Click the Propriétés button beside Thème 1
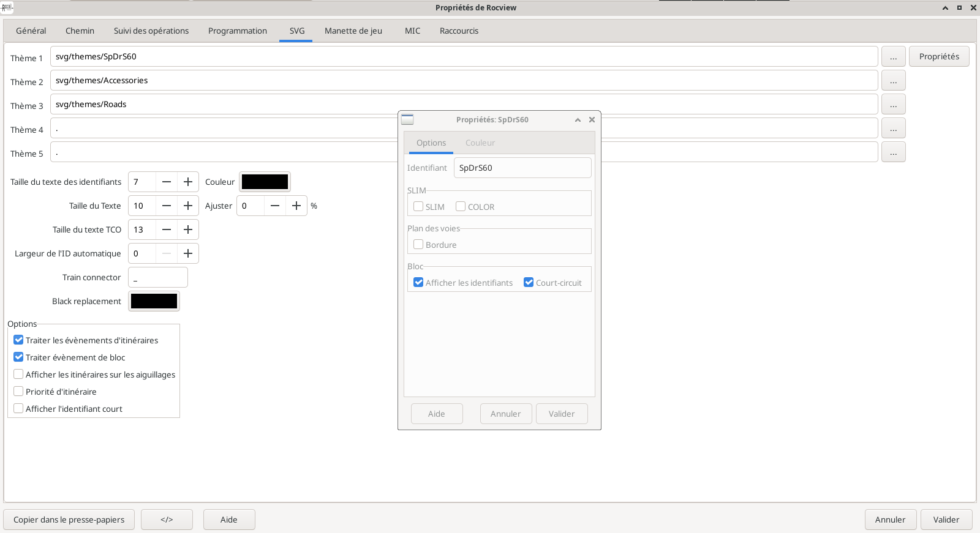This screenshot has height=533, width=980. 939,56
